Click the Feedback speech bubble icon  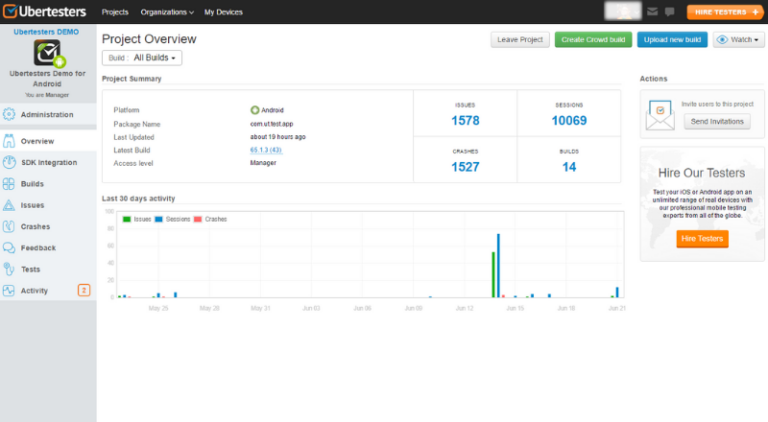(10, 248)
